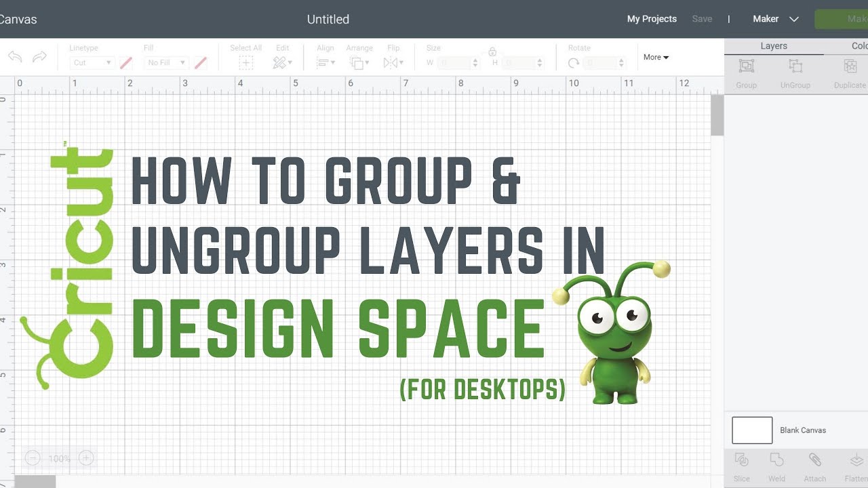Open the Linetype Cut dropdown
Viewport: 868px width, 488px height.
pos(92,62)
